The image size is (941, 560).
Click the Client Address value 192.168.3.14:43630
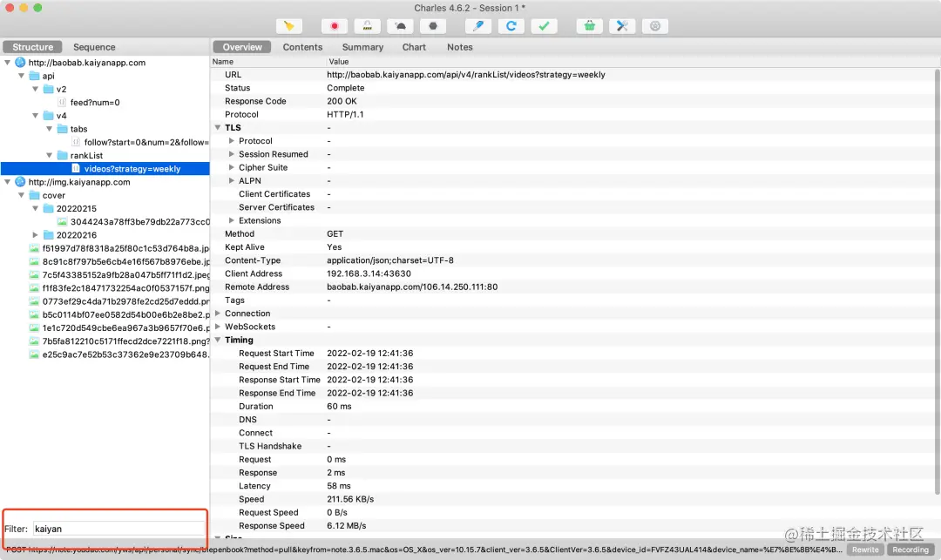coord(369,274)
